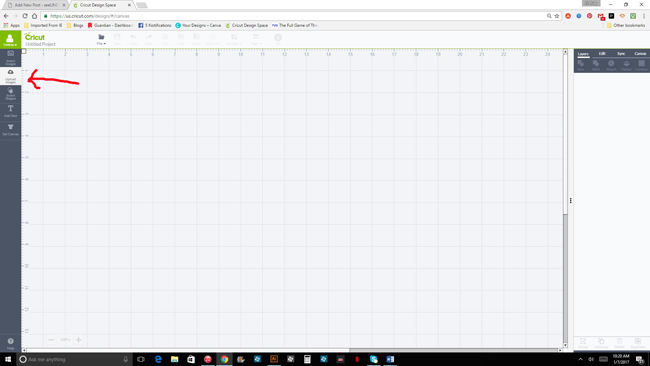This screenshot has width=650, height=366.
Task: Select the Weld icon in Layers panel
Action: pos(596,65)
